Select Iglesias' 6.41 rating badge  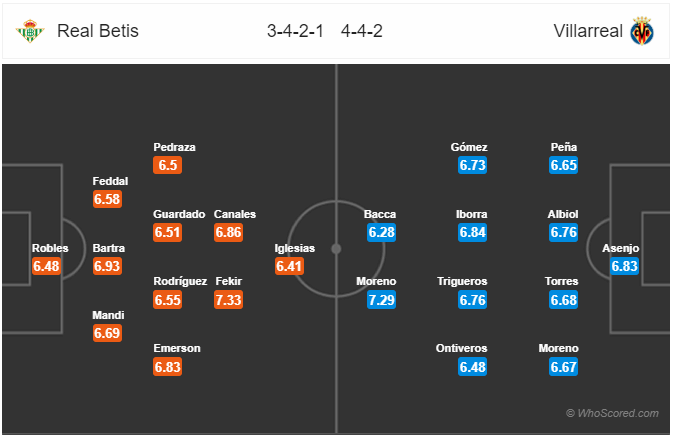click(289, 266)
